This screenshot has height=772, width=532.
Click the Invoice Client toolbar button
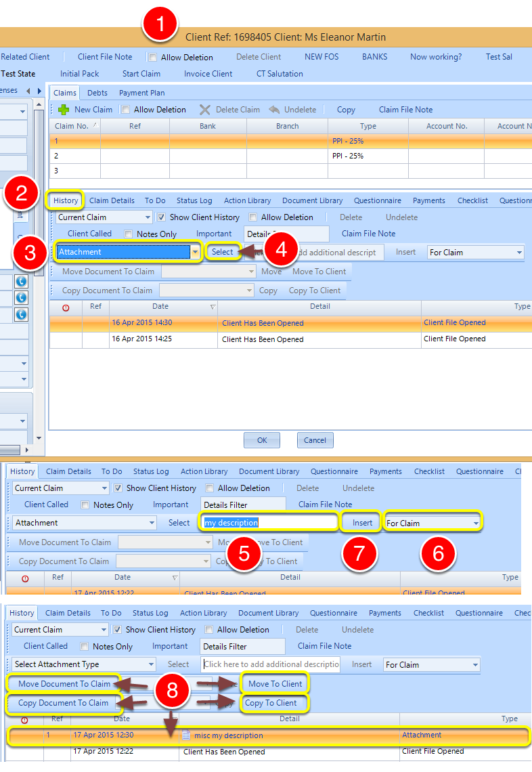tap(208, 74)
